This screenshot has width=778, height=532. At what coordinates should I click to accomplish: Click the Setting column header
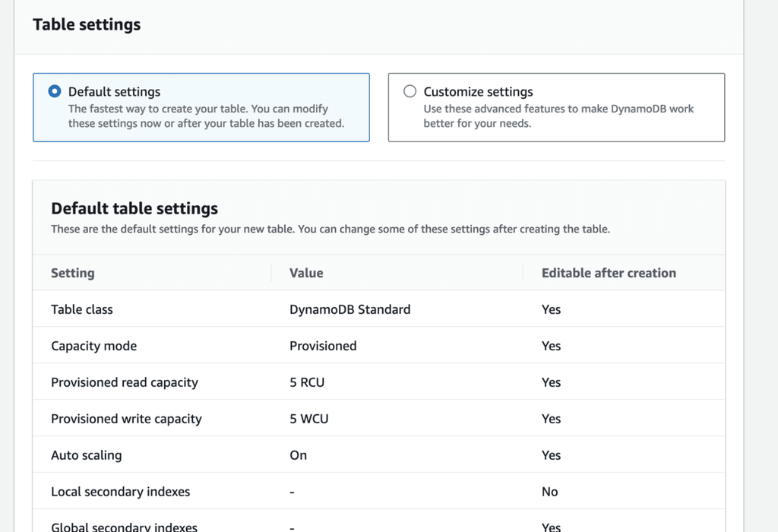(x=73, y=273)
